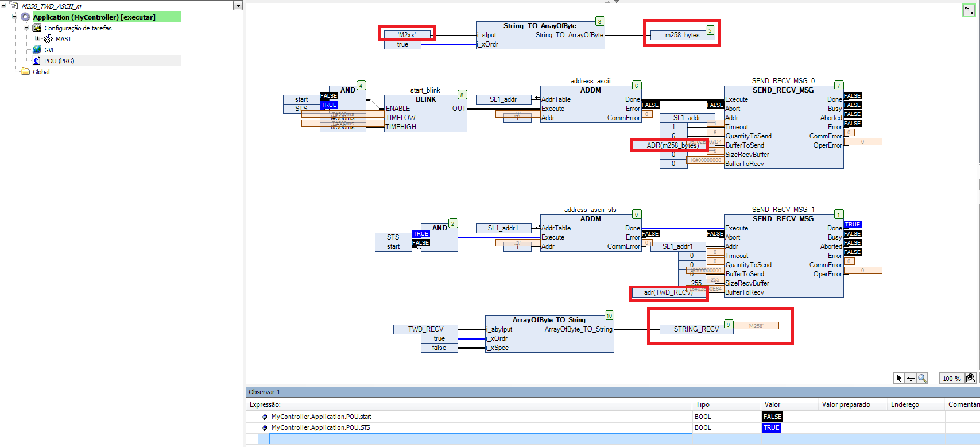Click the Global folder icon
The width and height of the screenshot is (980, 447).
[x=25, y=72]
